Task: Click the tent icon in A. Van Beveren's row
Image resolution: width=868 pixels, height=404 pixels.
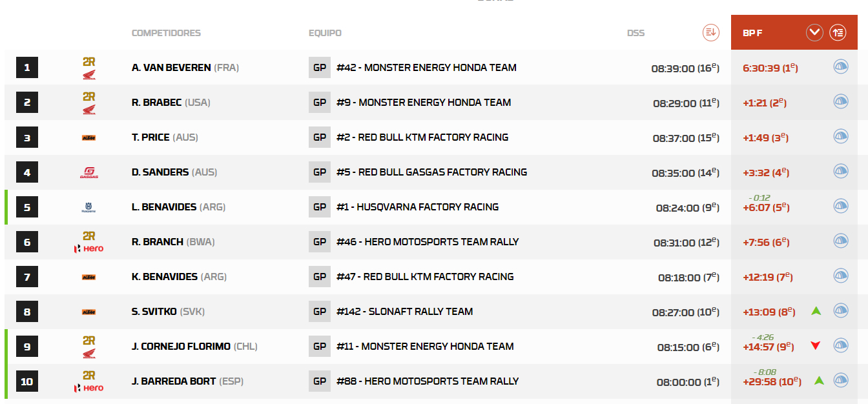Action: (840, 66)
